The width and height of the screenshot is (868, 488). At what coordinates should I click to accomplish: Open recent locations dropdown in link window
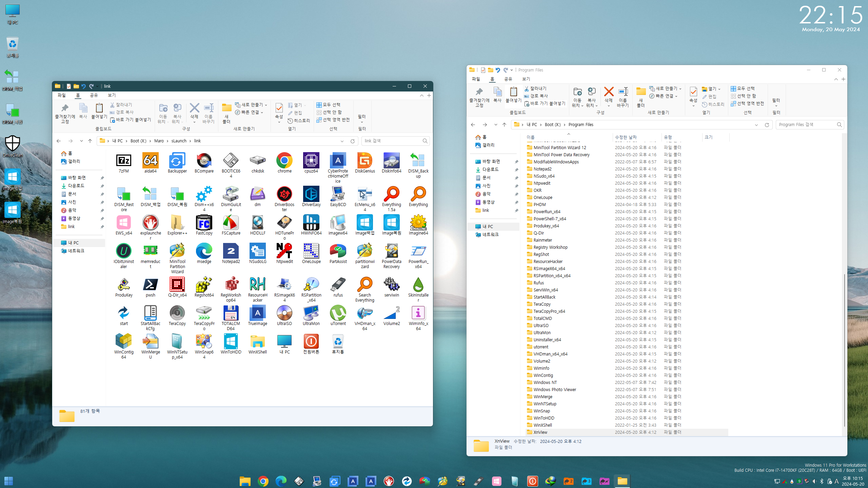tap(81, 141)
